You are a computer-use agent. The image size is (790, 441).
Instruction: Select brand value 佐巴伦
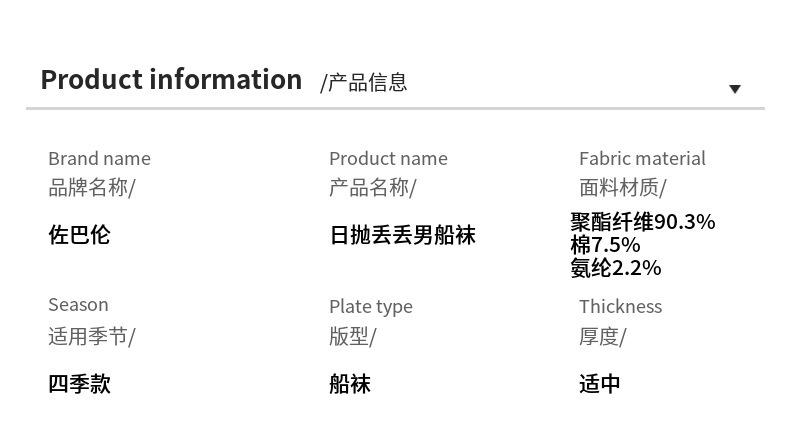[79, 235]
